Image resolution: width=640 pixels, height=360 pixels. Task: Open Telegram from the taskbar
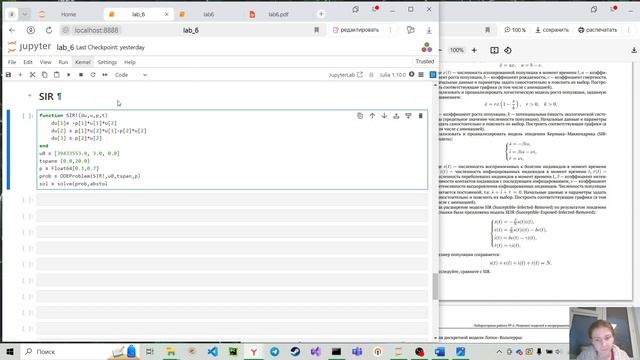[x=274, y=351]
